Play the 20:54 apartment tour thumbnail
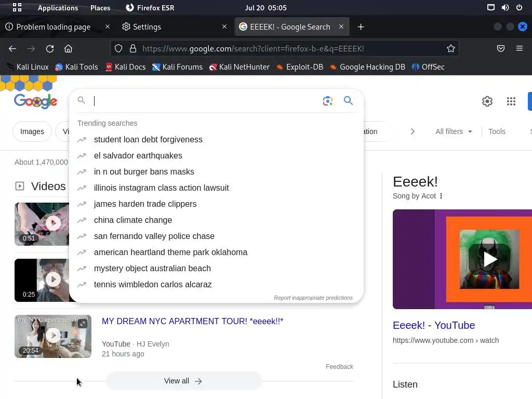 click(53, 336)
